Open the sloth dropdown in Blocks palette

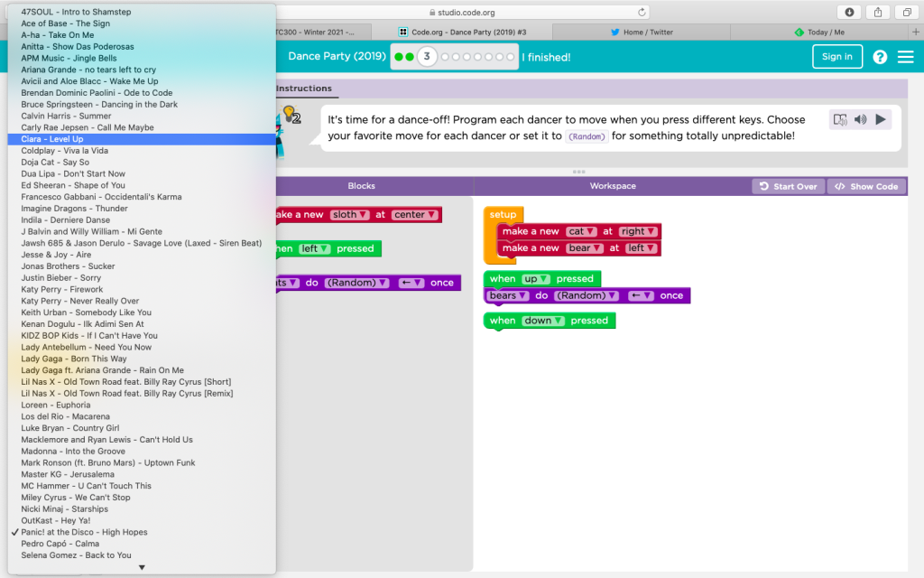point(350,215)
